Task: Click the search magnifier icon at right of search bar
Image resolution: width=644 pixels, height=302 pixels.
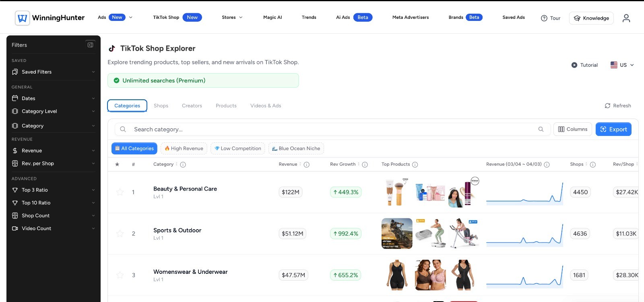Action: pyautogui.click(x=541, y=129)
